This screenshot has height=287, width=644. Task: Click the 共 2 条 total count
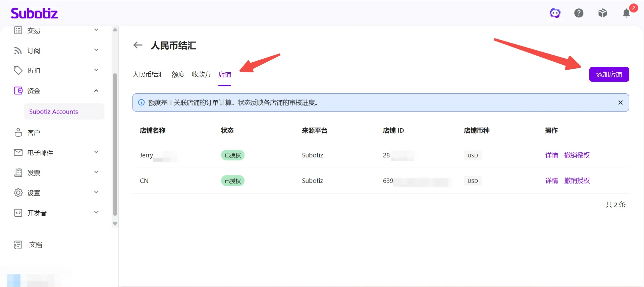(616, 205)
